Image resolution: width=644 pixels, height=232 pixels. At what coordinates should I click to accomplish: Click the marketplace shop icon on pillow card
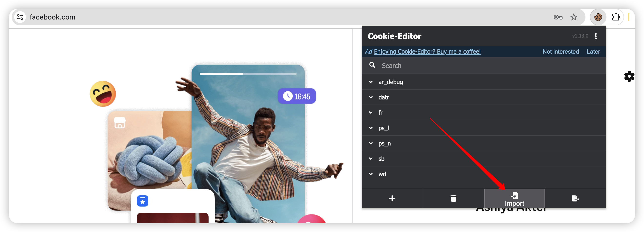[120, 123]
